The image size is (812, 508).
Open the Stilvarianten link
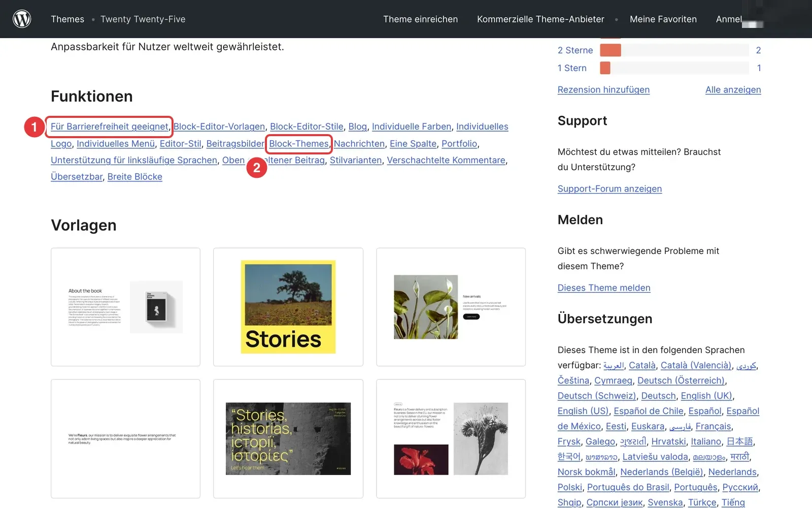(x=356, y=160)
